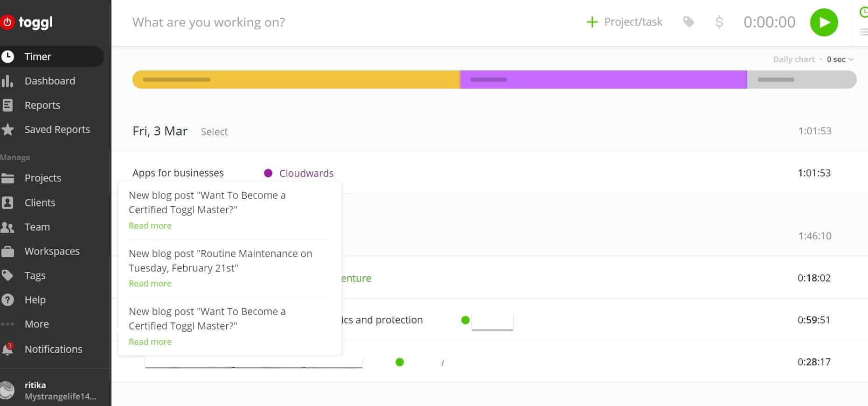
Task: Open the Team page
Action: (37, 227)
